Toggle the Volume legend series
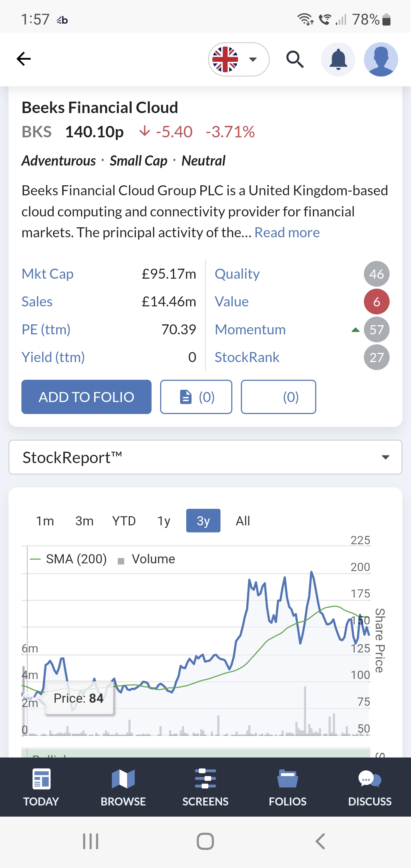Viewport: 411px width, 868px height. coord(146,559)
